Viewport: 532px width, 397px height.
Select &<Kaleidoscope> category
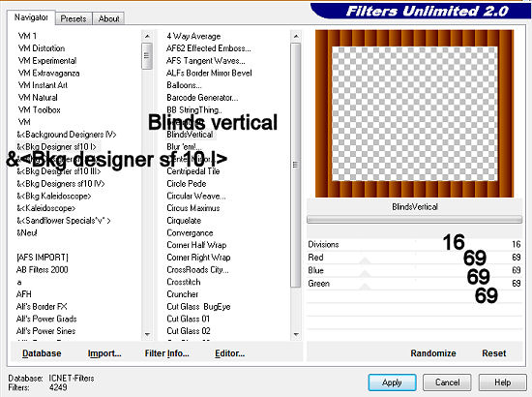tap(46, 208)
